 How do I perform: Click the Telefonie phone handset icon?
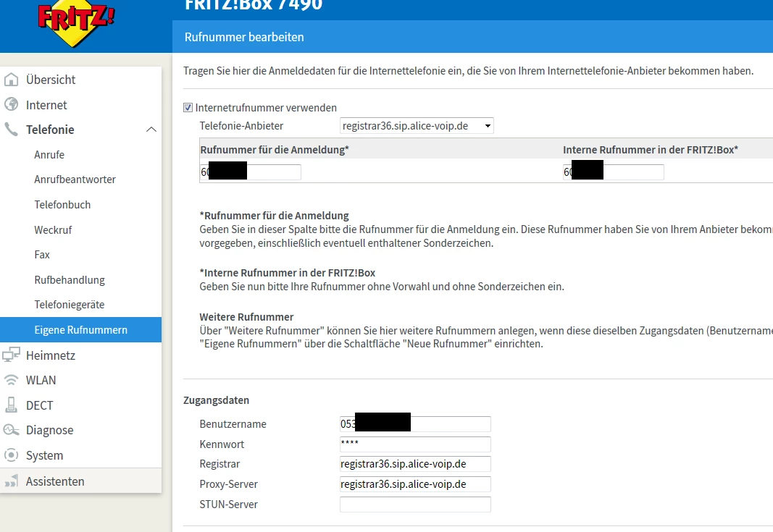tap(11, 129)
